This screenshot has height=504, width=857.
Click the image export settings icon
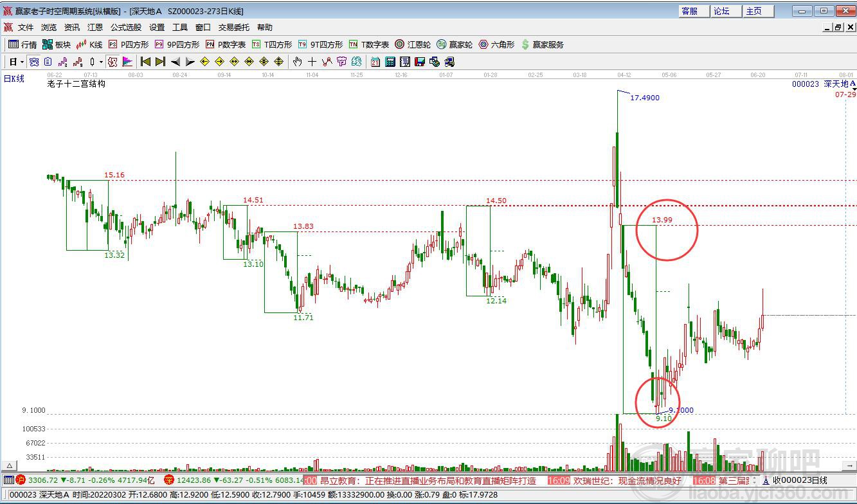(x=435, y=62)
